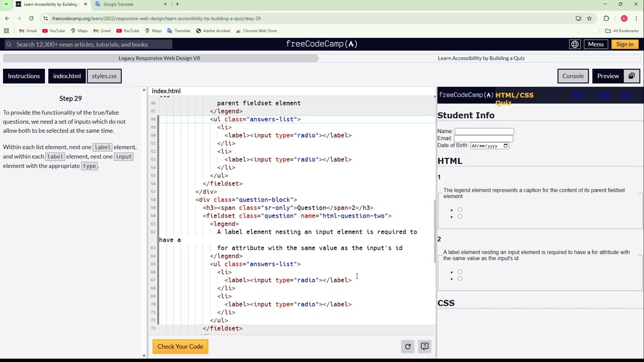Image resolution: width=644 pixels, height=362 pixels.
Task: Reload the page with the refresh icon
Action: [31, 19]
